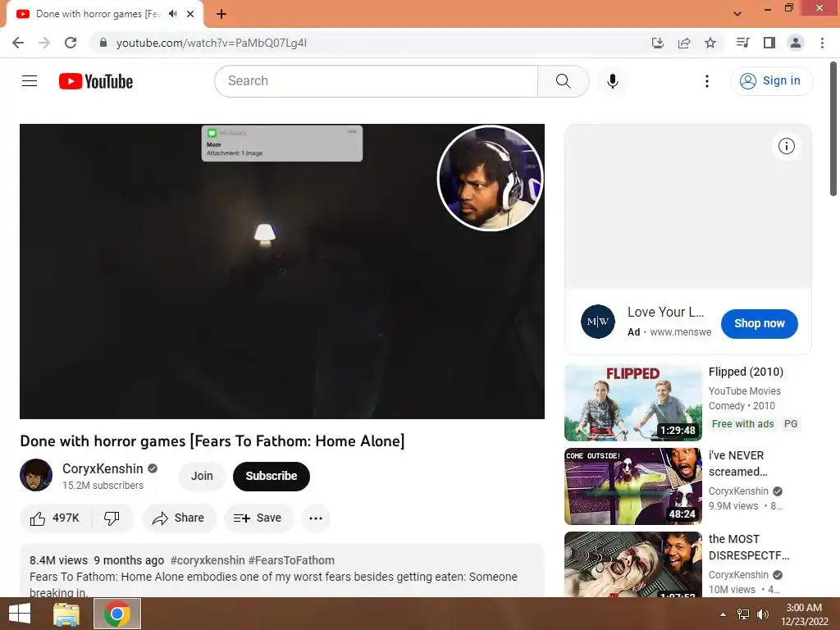The width and height of the screenshot is (840, 630).
Task: Open media controls icon in toolbar
Action: 742,43
